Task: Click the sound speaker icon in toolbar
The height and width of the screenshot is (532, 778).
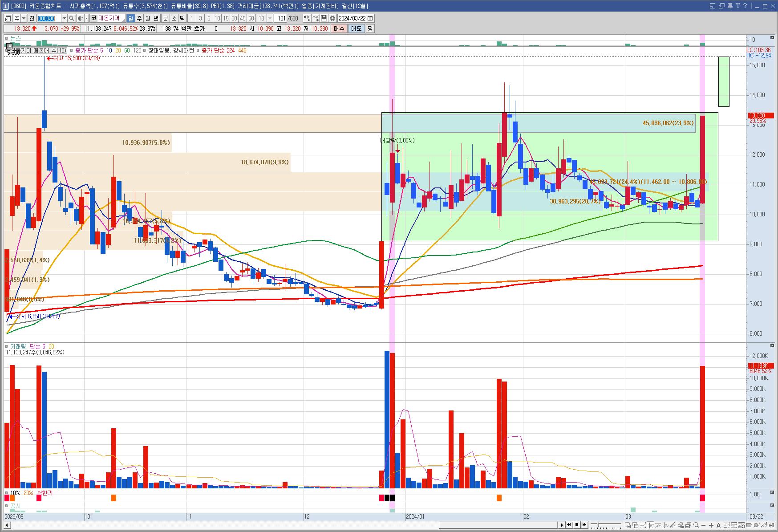Action: 80,18
